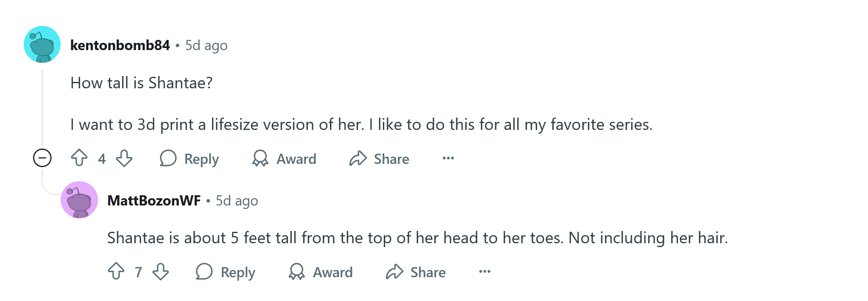Upvote MattBozonWF's reply
This screenshot has height=301, width=868.
[x=116, y=272]
